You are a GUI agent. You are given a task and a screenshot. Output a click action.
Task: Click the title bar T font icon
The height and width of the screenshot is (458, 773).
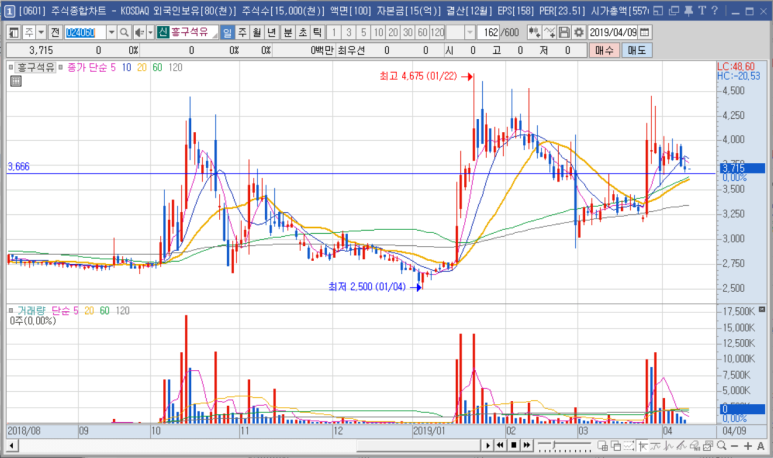tap(702, 10)
